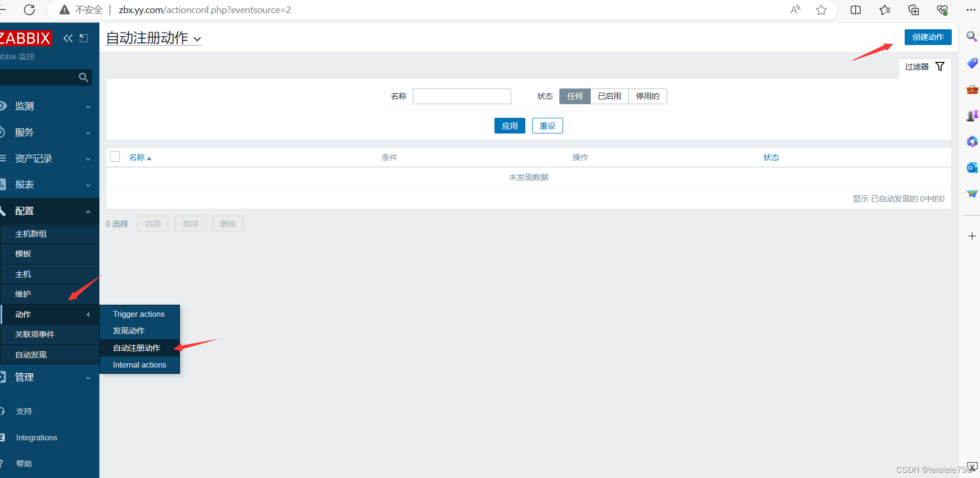Viewport: 980px width, 478px height.
Task: Sort the table by 名称 column
Action: point(140,157)
